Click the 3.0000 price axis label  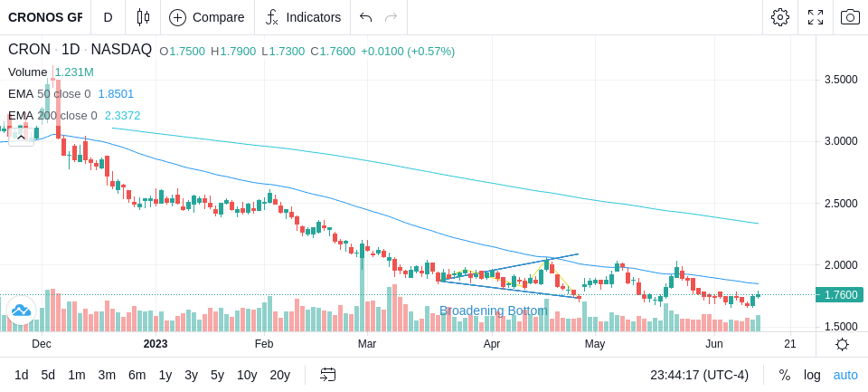[841, 141]
